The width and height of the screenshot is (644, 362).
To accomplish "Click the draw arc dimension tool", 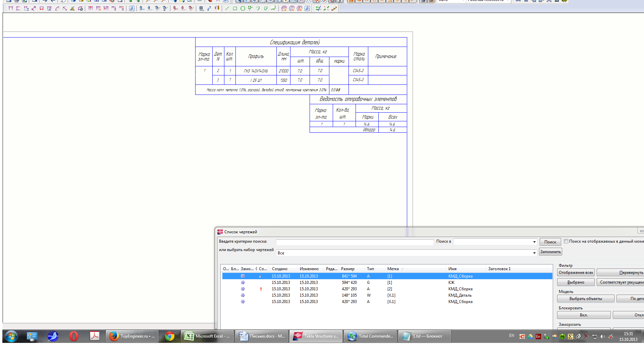I will coord(57,8).
